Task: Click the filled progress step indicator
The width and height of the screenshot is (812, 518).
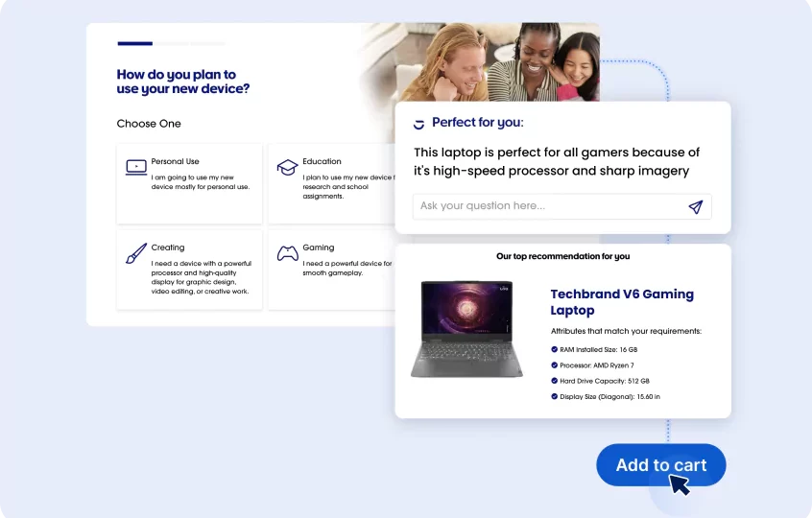Action: 134,43
